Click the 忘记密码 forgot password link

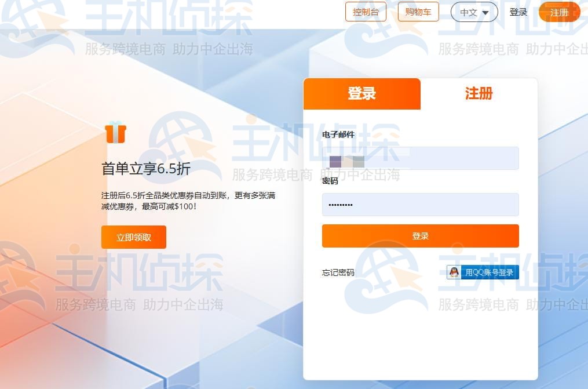coord(338,272)
